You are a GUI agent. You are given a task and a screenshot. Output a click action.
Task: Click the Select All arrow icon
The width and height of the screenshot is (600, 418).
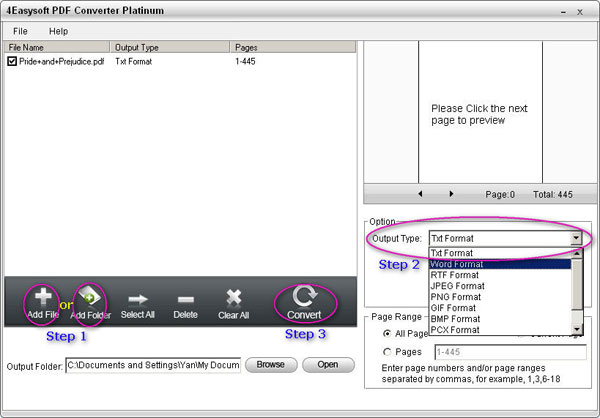[x=138, y=299]
